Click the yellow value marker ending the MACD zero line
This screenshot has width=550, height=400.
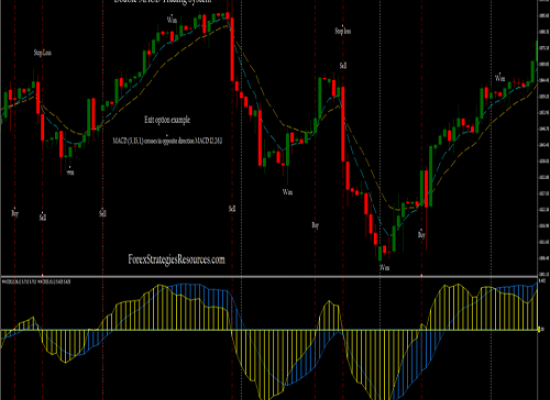540,329
